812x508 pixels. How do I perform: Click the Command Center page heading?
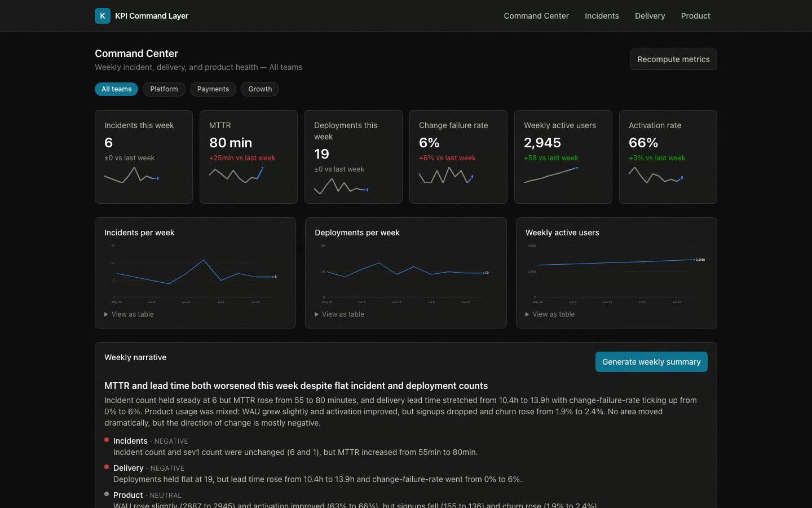click(x=136, y=54)
